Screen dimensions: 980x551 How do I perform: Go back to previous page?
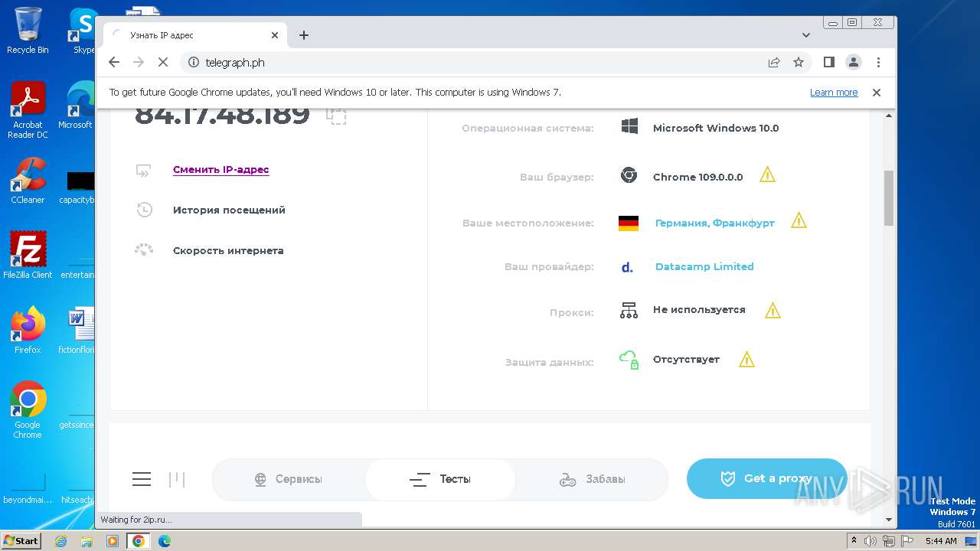(x=114, y=62)
